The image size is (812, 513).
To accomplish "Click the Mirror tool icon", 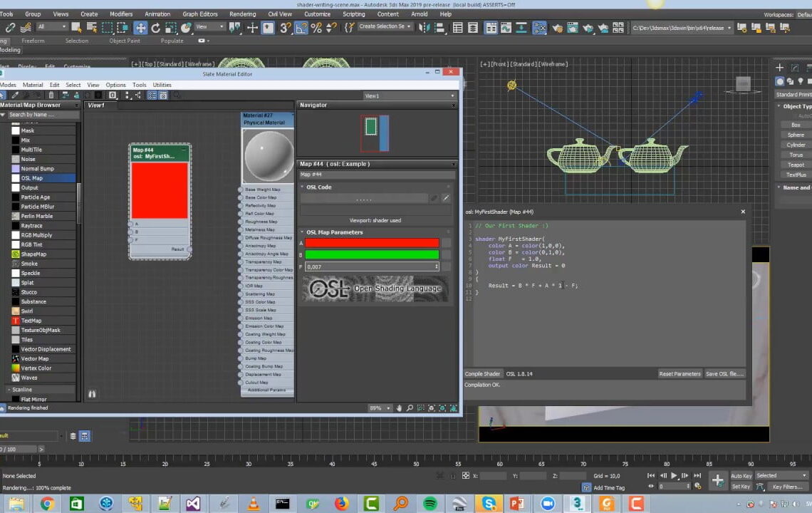I will click(424, 28).
